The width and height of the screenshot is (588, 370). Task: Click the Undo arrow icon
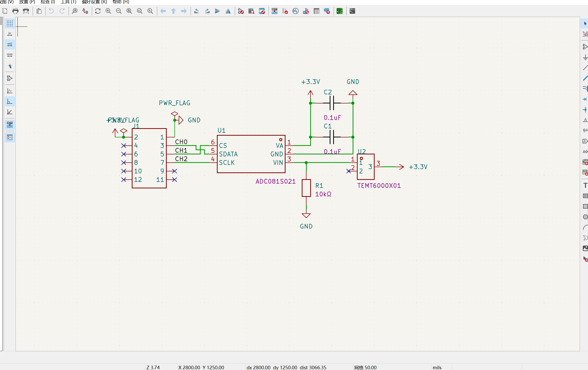click(51, 11)
